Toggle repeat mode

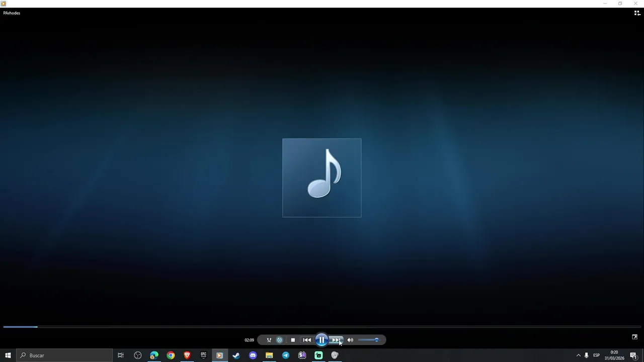pos(280,340)
